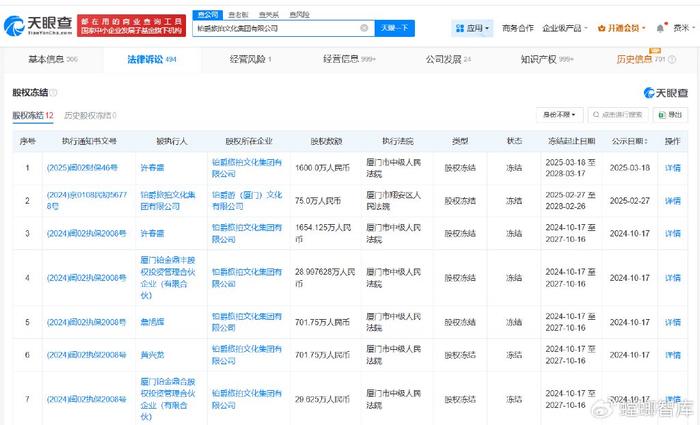Click 许春盛 in row 1
The height and width of the screenshot is (425, 700).
(152, 168)
